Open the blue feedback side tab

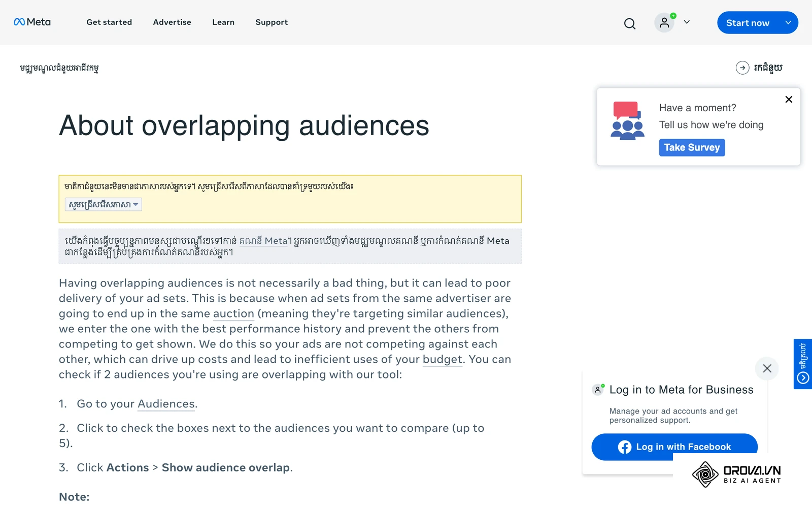(803, 364)
